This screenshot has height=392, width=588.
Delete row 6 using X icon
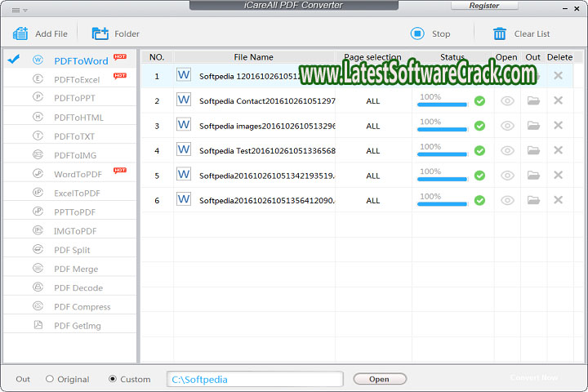[x=559, y=199]
